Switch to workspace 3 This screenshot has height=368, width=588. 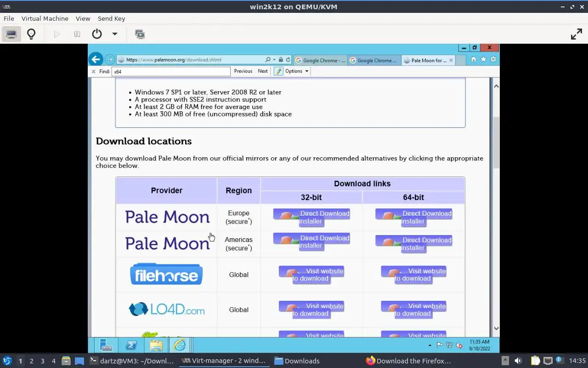point(42,361)
